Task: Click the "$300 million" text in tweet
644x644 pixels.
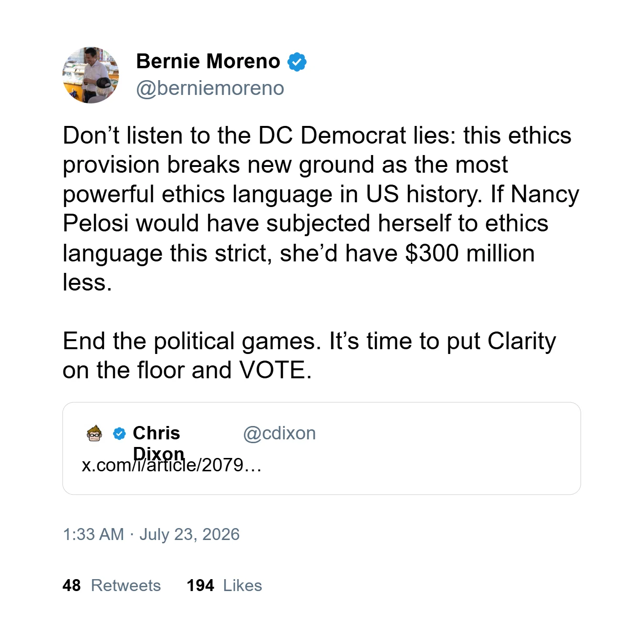Action: tap(470, 253)
